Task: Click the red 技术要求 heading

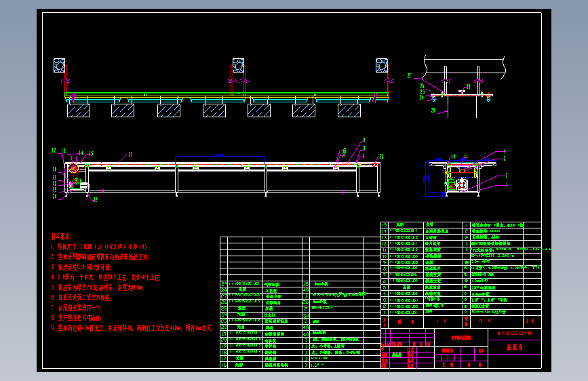Action: pos(61,237)
